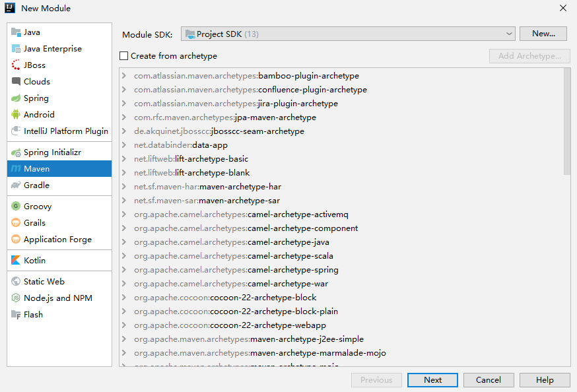This screenshot has height=392, width=577.
Task: Enable Create from archetype checkbox
Action: [124, 56]
